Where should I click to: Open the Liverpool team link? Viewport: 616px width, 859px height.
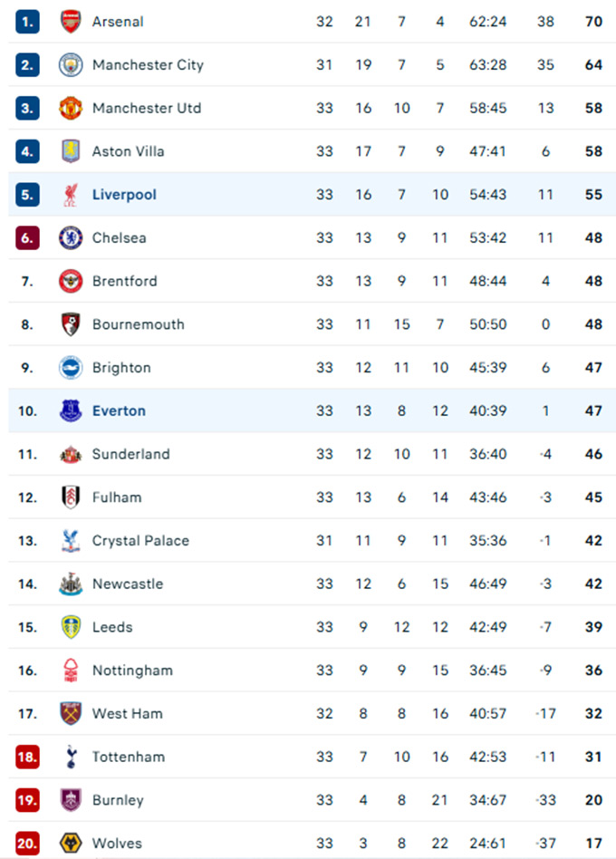124,195
